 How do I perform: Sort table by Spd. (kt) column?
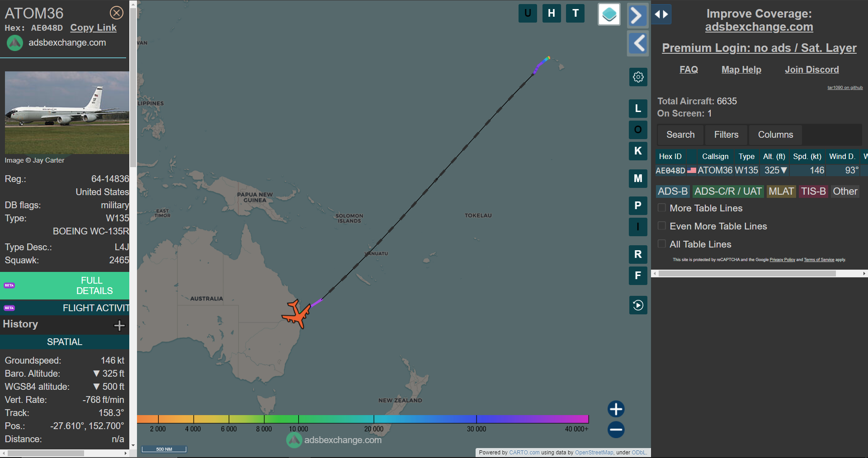pyautogui.click(x=807, y=156)
